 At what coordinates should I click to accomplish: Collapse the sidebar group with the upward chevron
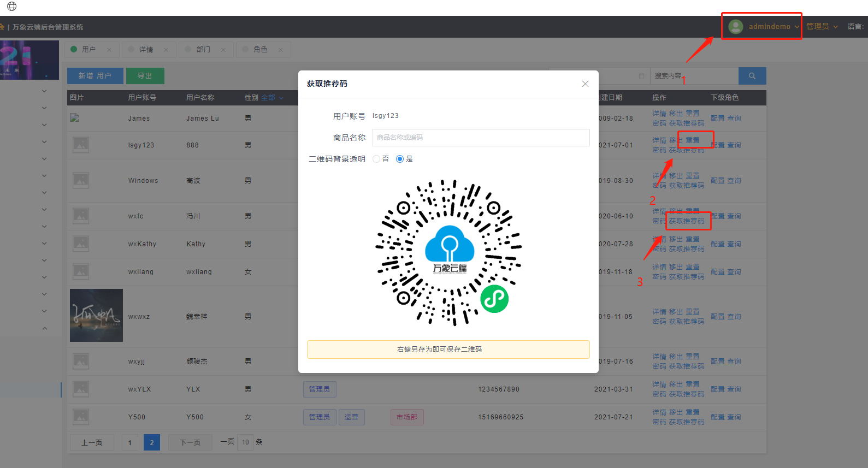tap(45, 328)
